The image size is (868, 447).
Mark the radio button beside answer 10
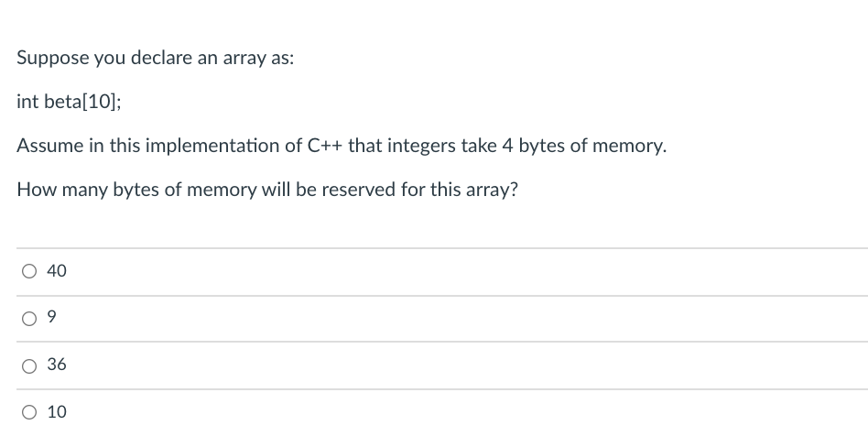(x=29, y=412)
